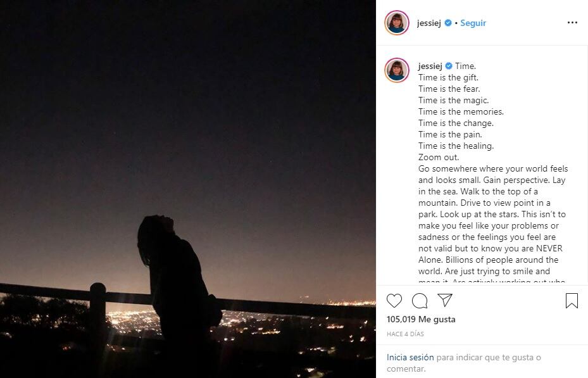This screenshot has width=588, height=378.
Task: Open comments via the speech bubble icon
Action: tap(418, 302)
